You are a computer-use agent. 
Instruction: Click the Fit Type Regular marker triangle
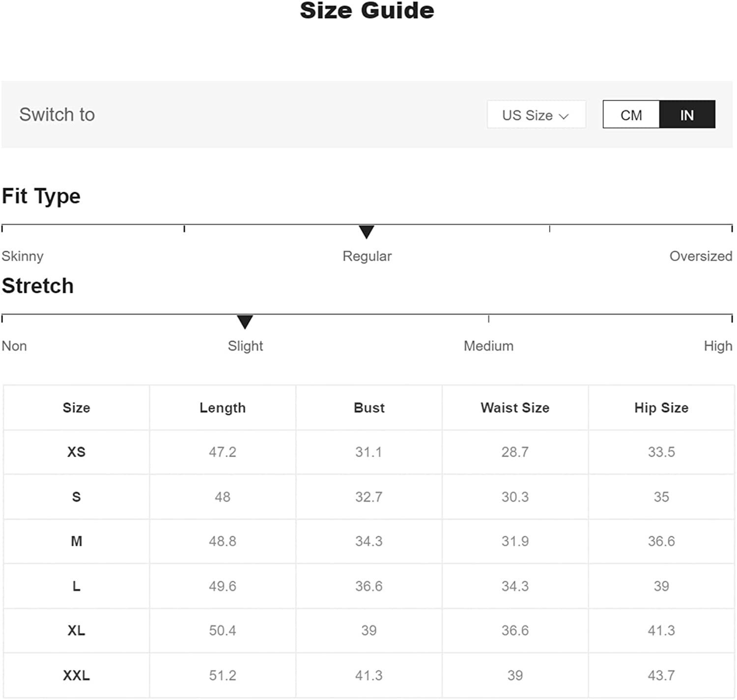click(367, 232)
